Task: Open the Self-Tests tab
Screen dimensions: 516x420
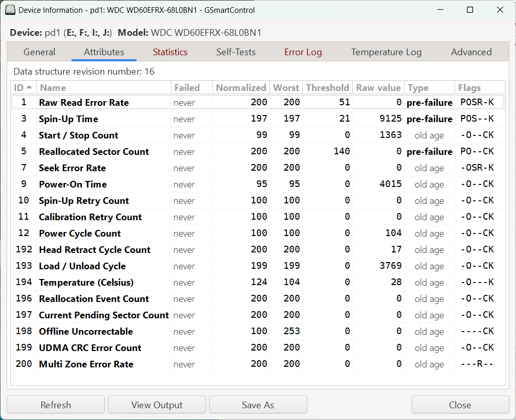Action: coord(236,52)
